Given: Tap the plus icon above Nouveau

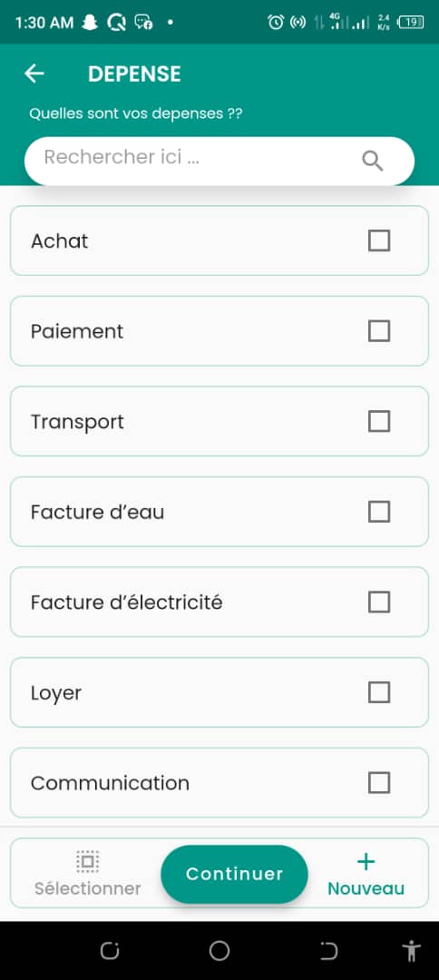Looking at the screenshot, I should point(366,862).
